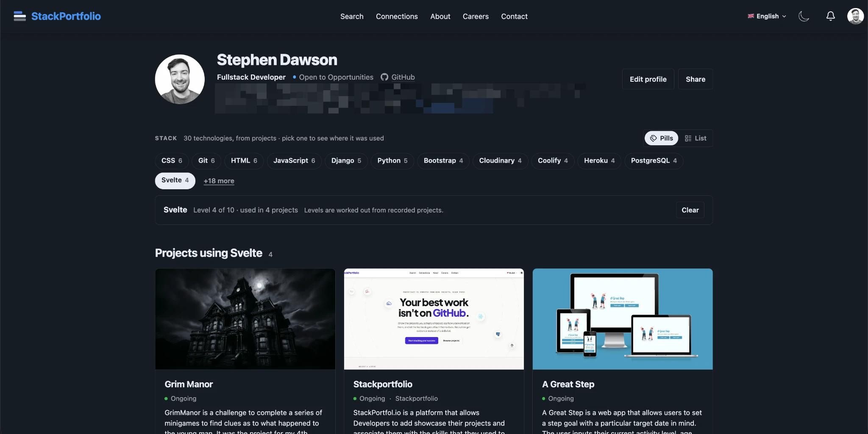Open the StackPortfolio logo home link
The image size is (868, 434).
point(57,16)
